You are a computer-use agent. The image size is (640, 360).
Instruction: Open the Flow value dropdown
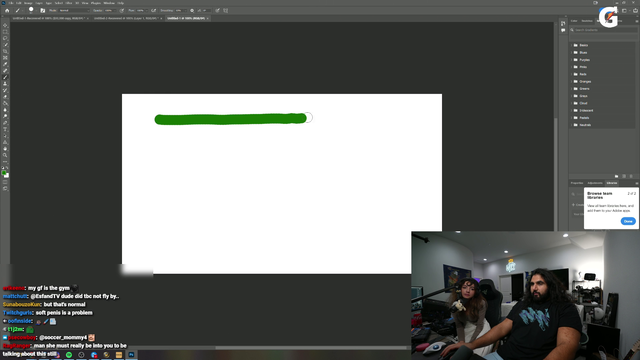(x=142, y=11)
